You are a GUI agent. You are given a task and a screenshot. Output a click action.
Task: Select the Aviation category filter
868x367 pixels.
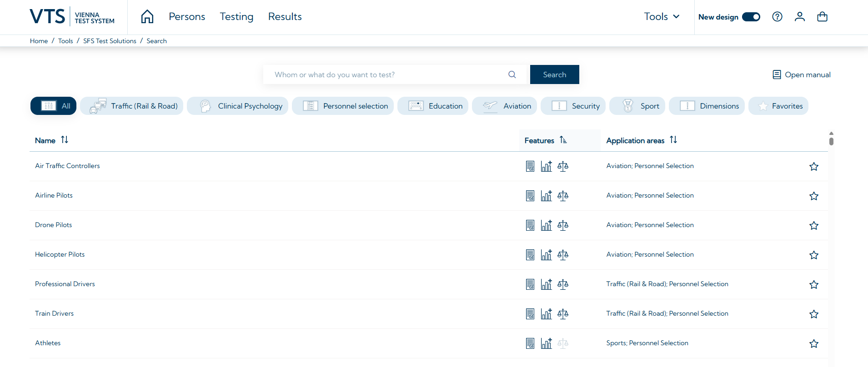click(x=504, y=106)
